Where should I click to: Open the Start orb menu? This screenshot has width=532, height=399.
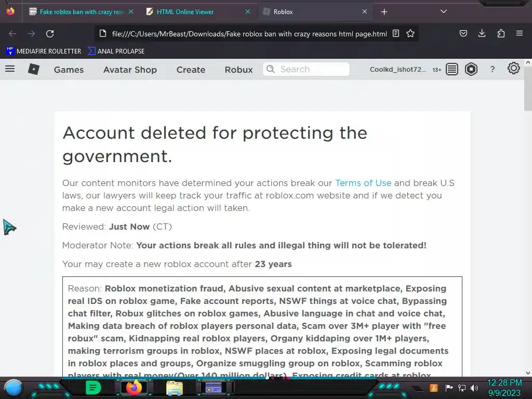[x=13, y=388]
